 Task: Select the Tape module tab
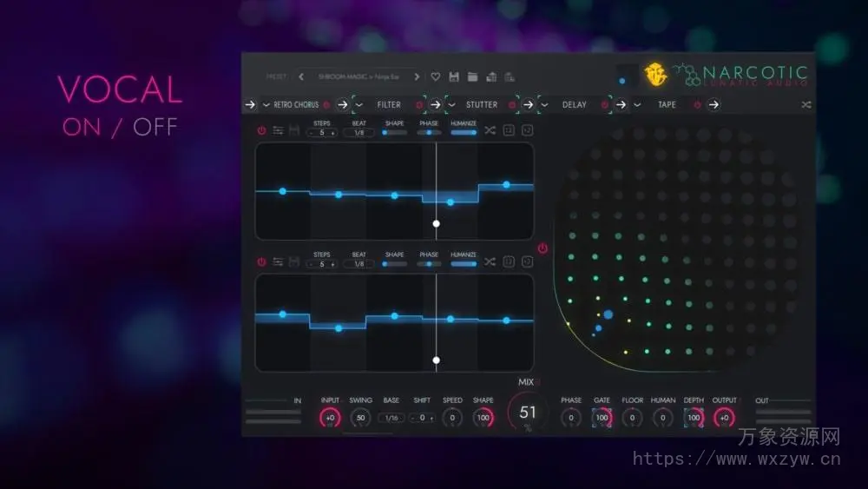pos(667,105)
